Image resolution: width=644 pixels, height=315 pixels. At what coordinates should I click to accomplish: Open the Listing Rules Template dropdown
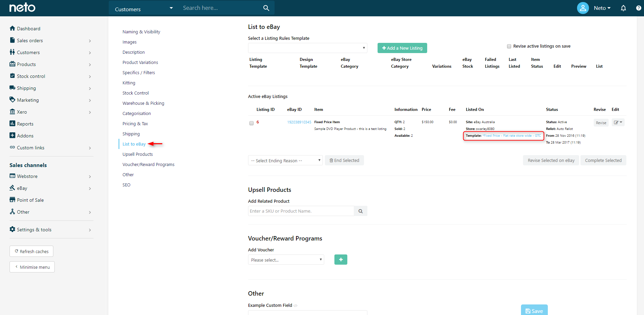click(x=308, y=48)
